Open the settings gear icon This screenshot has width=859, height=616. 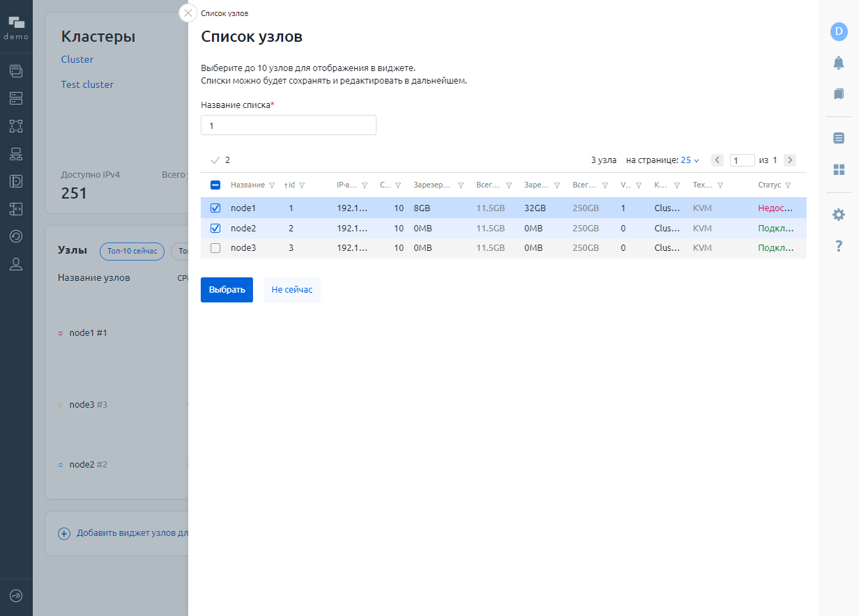(x=839, y=215)
